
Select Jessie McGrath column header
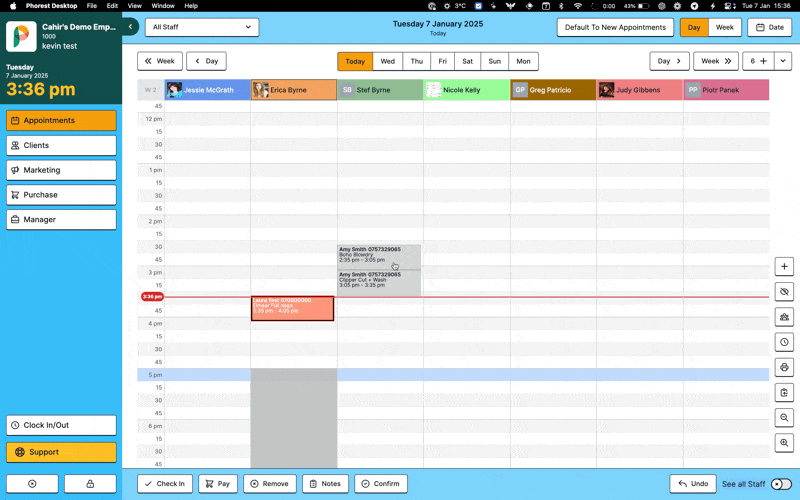pos(207,90)
